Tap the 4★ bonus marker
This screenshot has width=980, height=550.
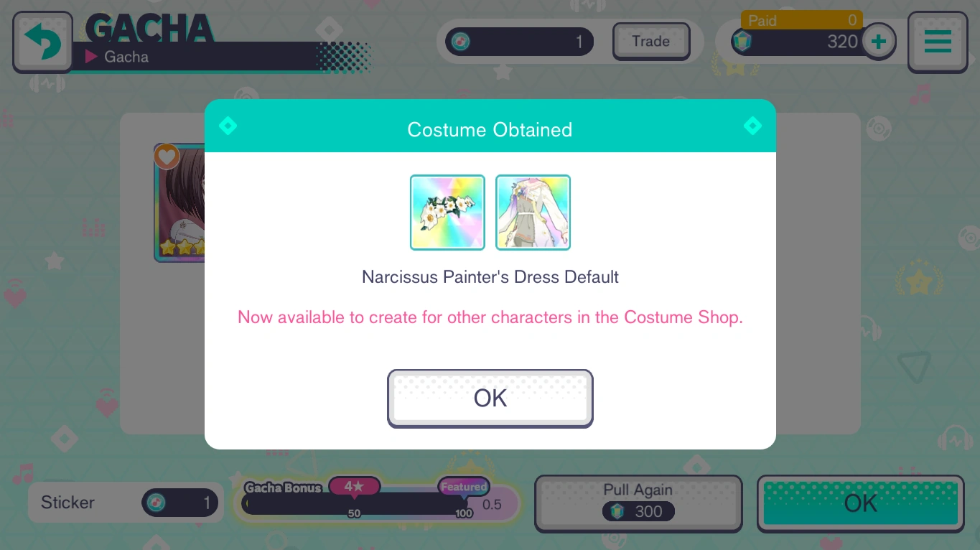pos(354,487)
